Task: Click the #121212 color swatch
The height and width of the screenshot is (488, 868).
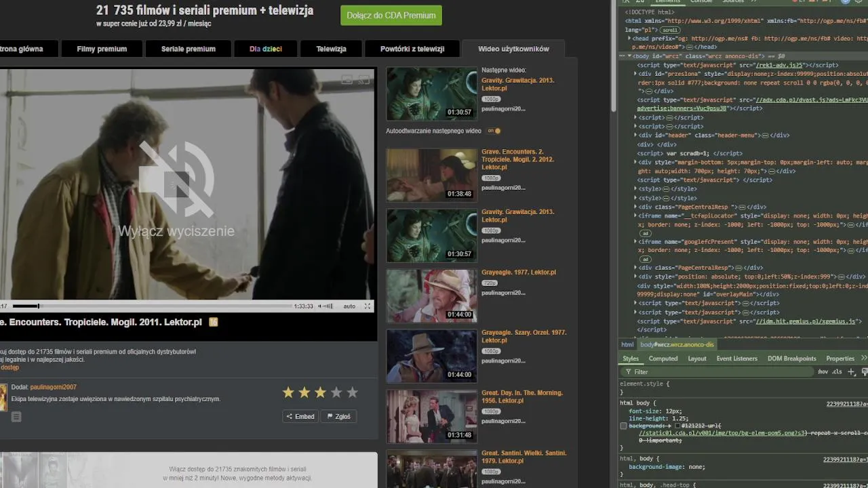Action: (x=677, y=426)
